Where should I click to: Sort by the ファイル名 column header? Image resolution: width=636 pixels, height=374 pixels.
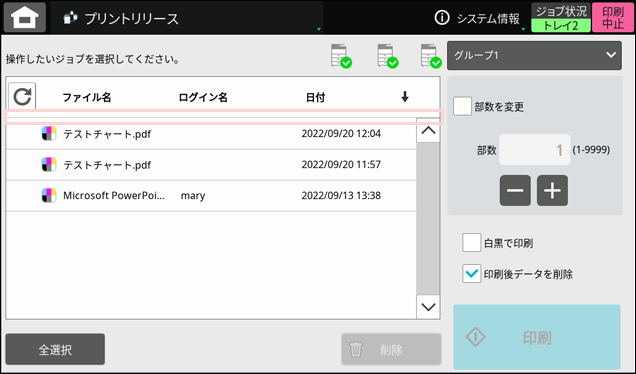pos(86,97)
